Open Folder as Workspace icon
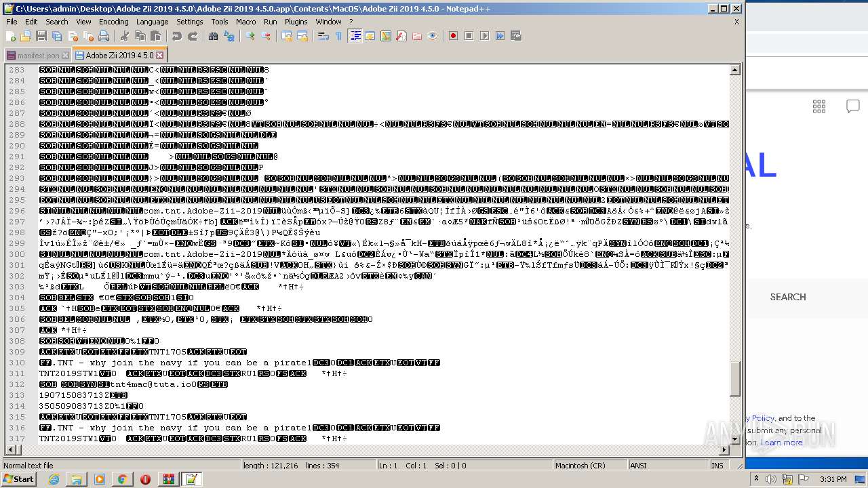The height and width of the screenshot is (488, 868). [417, 36]
